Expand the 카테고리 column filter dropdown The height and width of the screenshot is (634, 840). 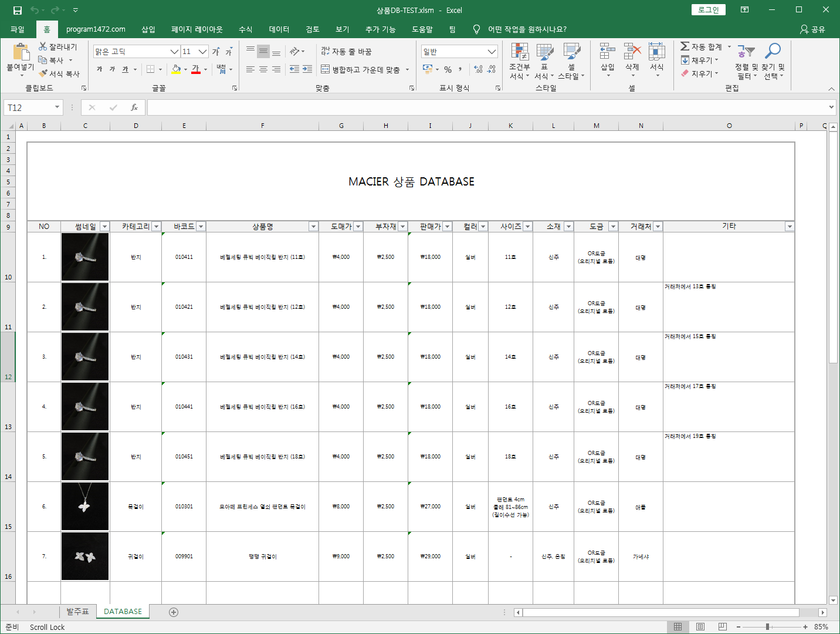pyautogui.click(x=156, y=227)
